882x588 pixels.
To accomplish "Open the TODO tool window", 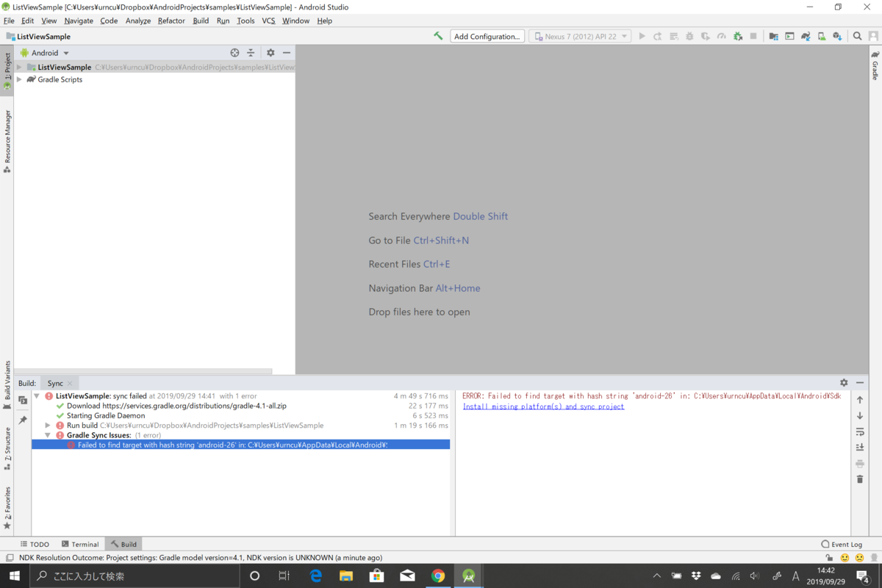I will coord(35,544).
